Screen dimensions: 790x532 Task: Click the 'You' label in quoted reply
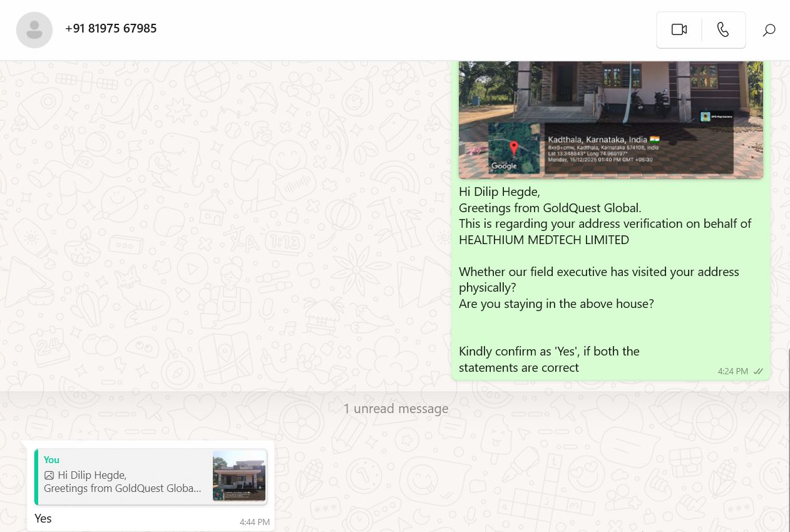[51, 459]
